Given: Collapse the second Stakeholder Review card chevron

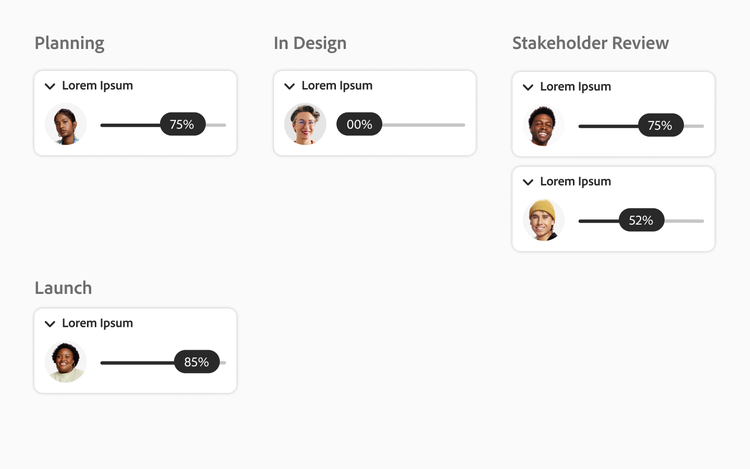Looking at the screenshot, I should point(528,182).
